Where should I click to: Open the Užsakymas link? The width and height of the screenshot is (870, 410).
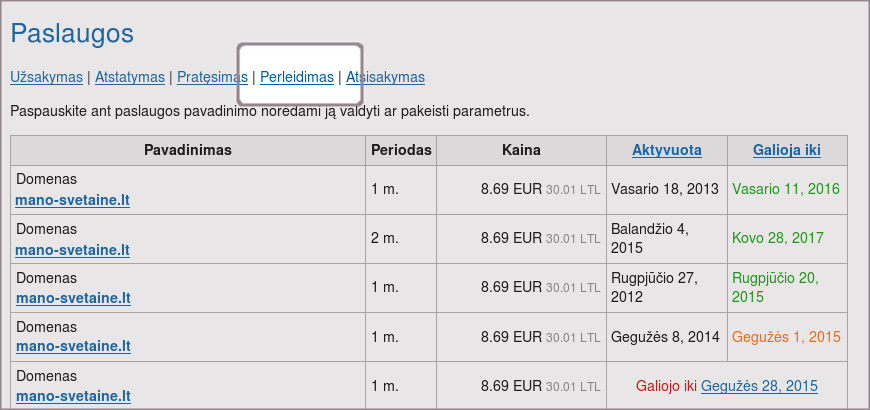pos(46,77)
